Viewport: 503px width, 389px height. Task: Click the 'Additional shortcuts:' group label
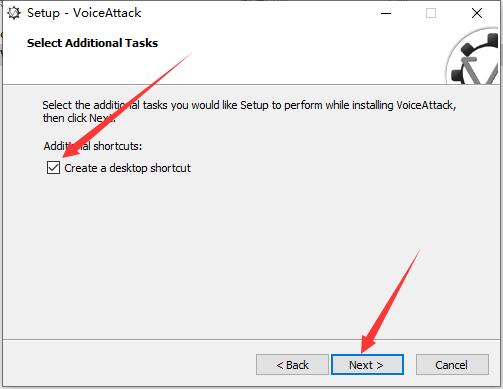[x=93, y=146]
